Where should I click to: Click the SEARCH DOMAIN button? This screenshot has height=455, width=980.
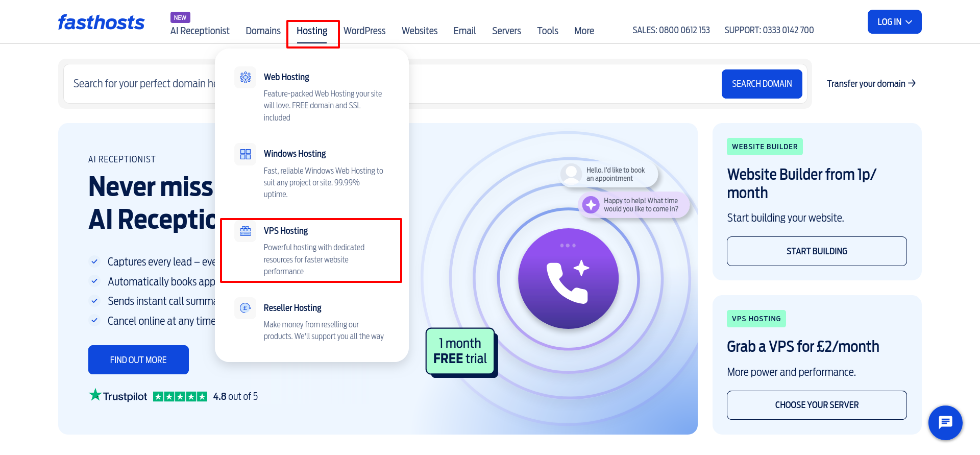(762, 84)
